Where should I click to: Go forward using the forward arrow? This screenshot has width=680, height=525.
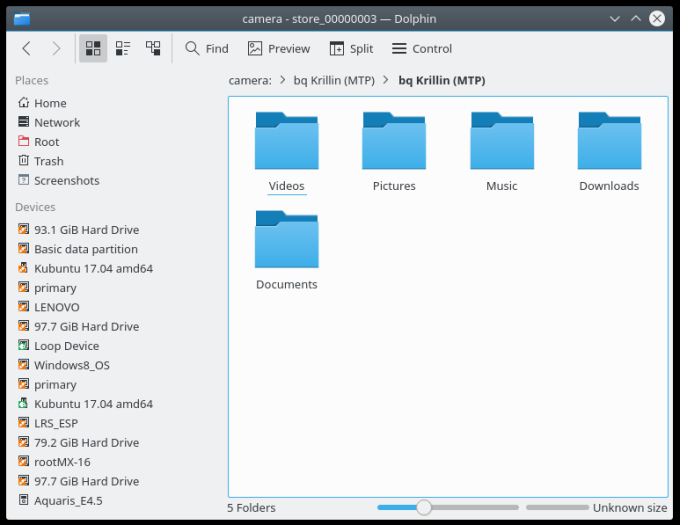click(x=56, y=48)
